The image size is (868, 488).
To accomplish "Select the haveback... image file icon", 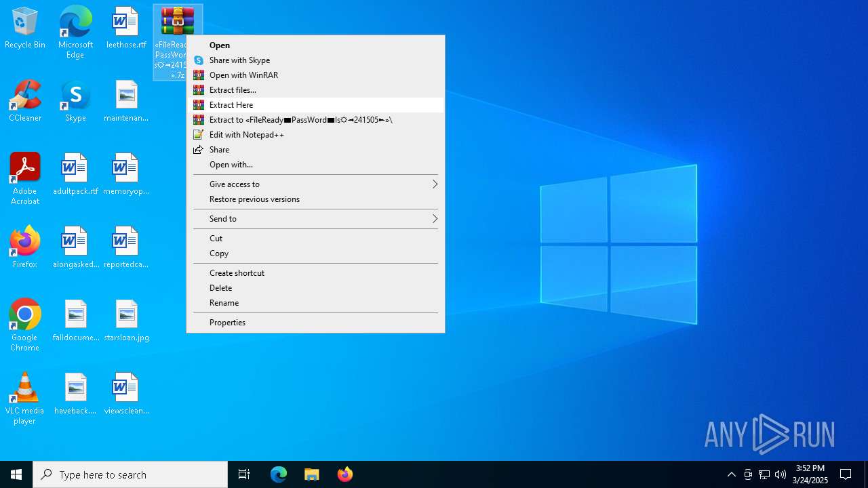I will pyautogui.click(x=75, y=394).
